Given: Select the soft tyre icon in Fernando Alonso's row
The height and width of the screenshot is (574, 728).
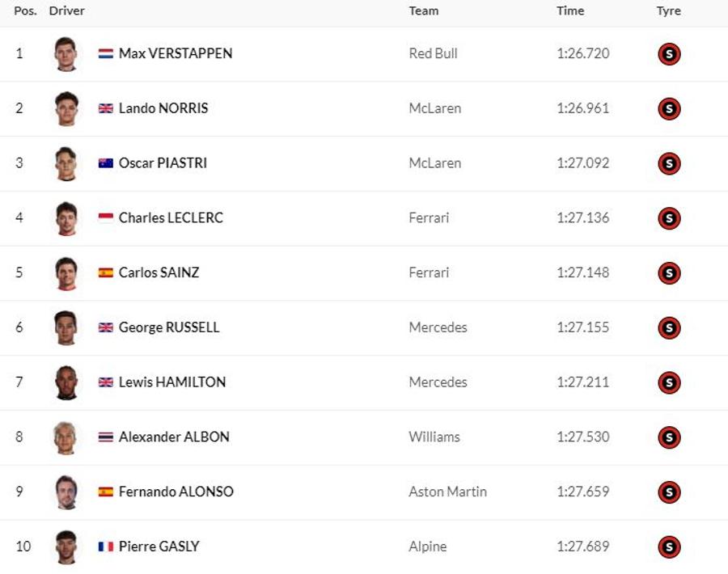Looking at the screenshot, I should pos(669,492).
